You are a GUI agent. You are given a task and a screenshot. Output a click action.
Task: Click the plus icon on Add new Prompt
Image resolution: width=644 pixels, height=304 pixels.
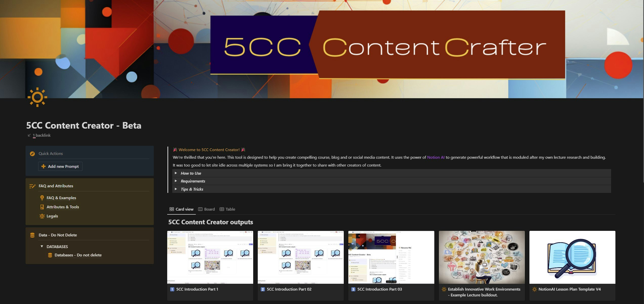[44, 166]
